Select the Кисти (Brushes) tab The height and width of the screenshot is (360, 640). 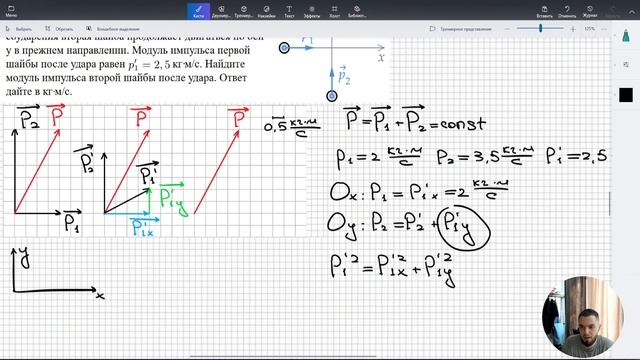198,11
